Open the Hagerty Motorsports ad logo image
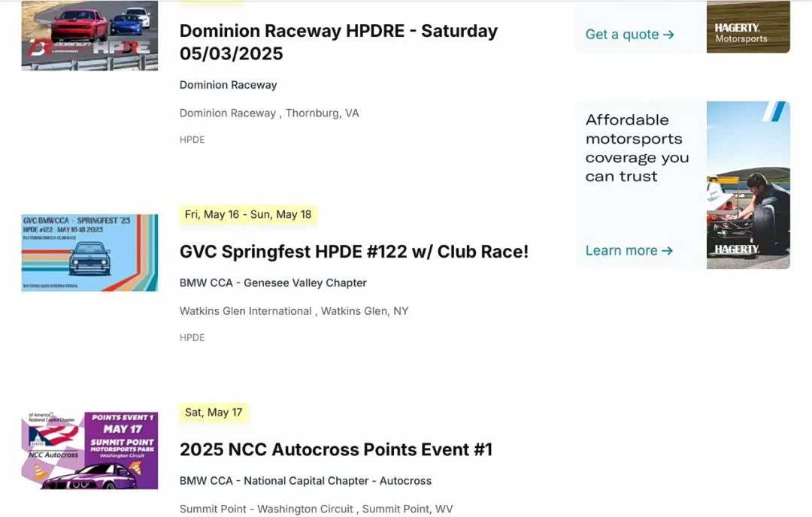The width and height of the screenshot is (812, 517). coord(747,28)
